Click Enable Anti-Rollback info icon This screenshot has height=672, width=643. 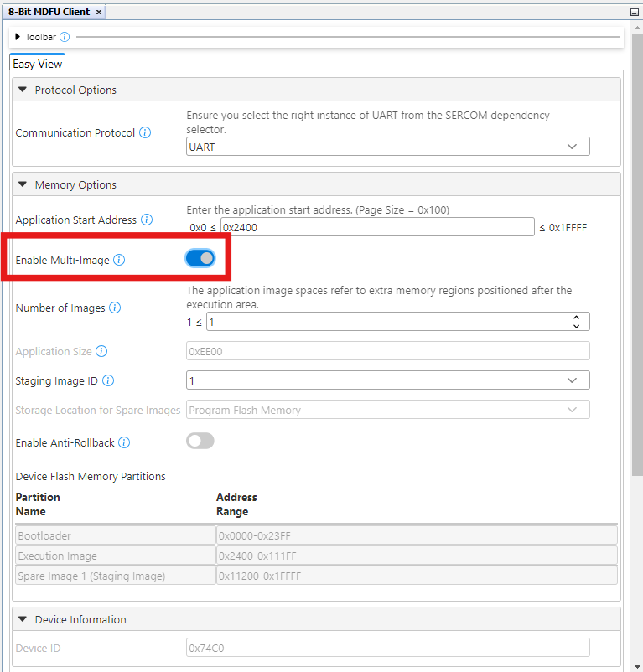coord(124,442)
